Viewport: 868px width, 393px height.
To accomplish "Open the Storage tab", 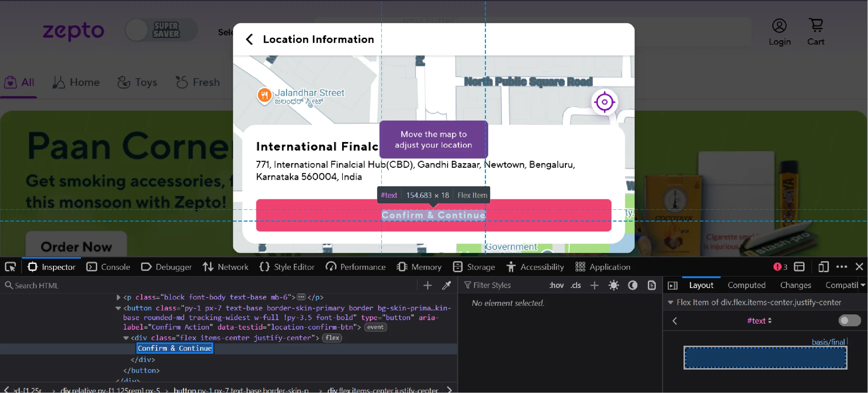I will coord(474,267).
